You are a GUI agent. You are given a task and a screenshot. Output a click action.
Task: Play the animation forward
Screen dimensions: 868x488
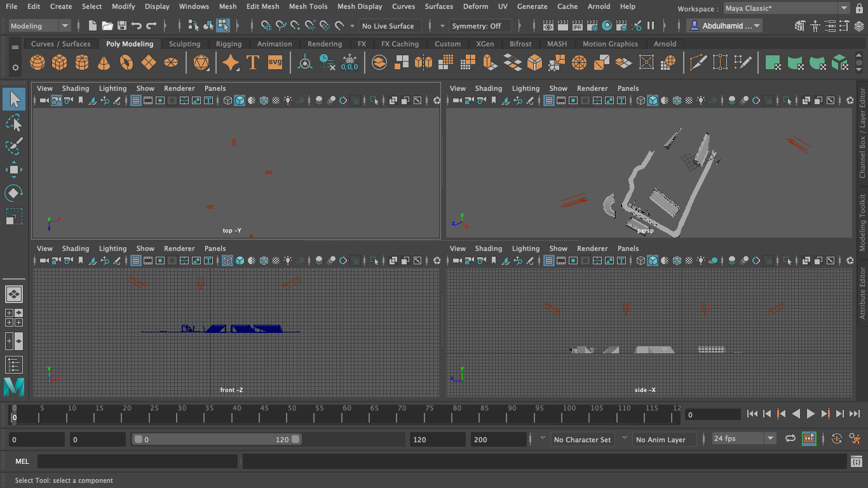[x=811, y=414]
